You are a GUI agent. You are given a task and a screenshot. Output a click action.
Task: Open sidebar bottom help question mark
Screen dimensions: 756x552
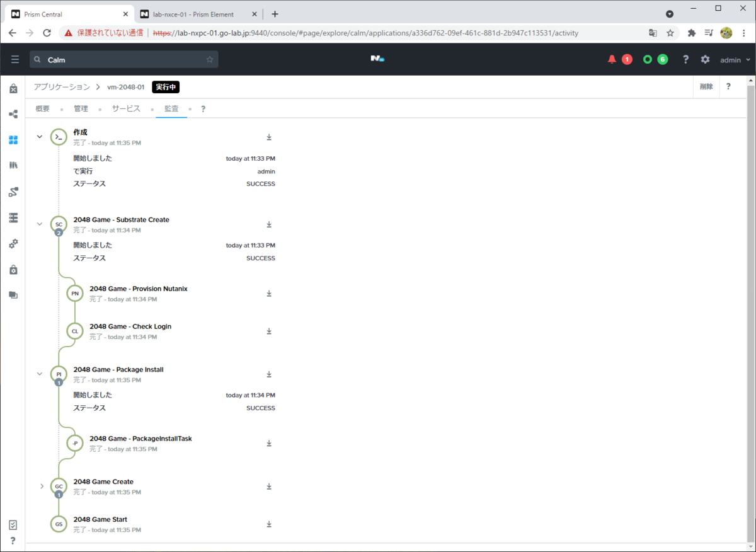pos(13,541)
